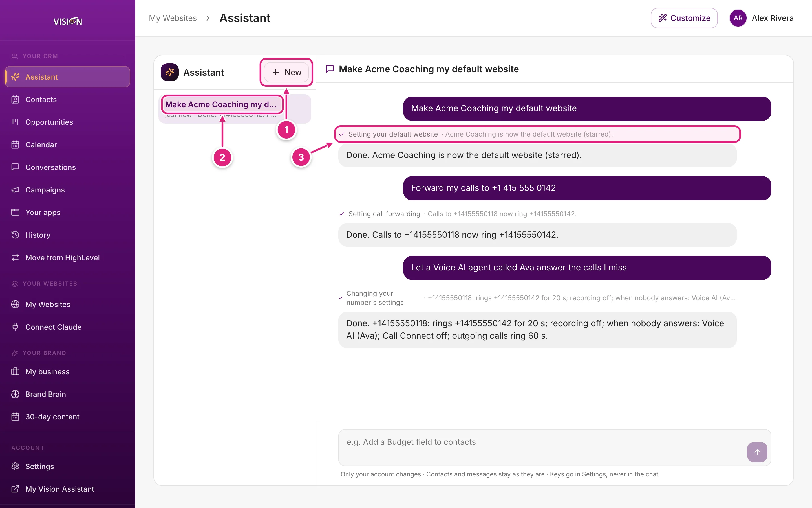Click the plus icon on New button
Screen dimensions: 812x508
(x=275, y=72)
